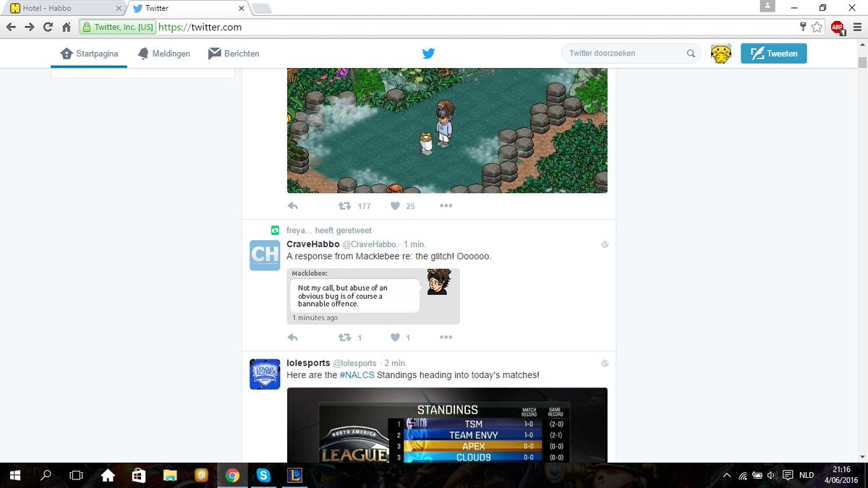Click the Twitter, Inc. [US] security badge
This screenshot has height=488, width=868.
click(117, 27)
